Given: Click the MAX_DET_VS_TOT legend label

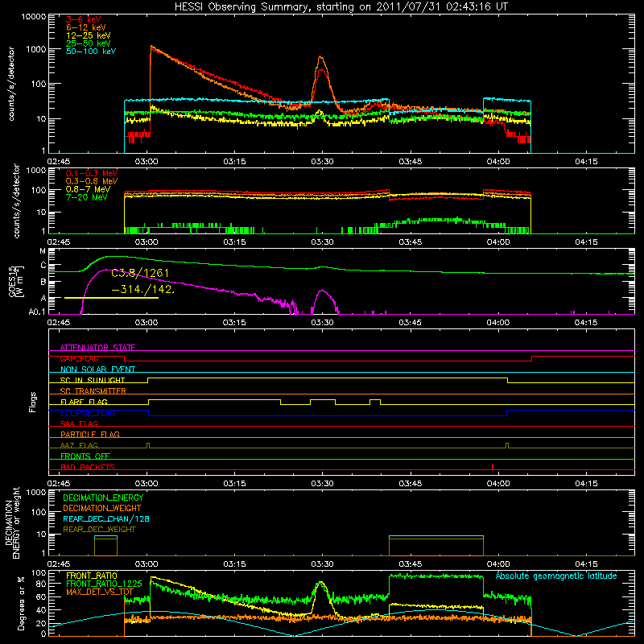Looking at the screenshot, I should click(x=100, y=592).
